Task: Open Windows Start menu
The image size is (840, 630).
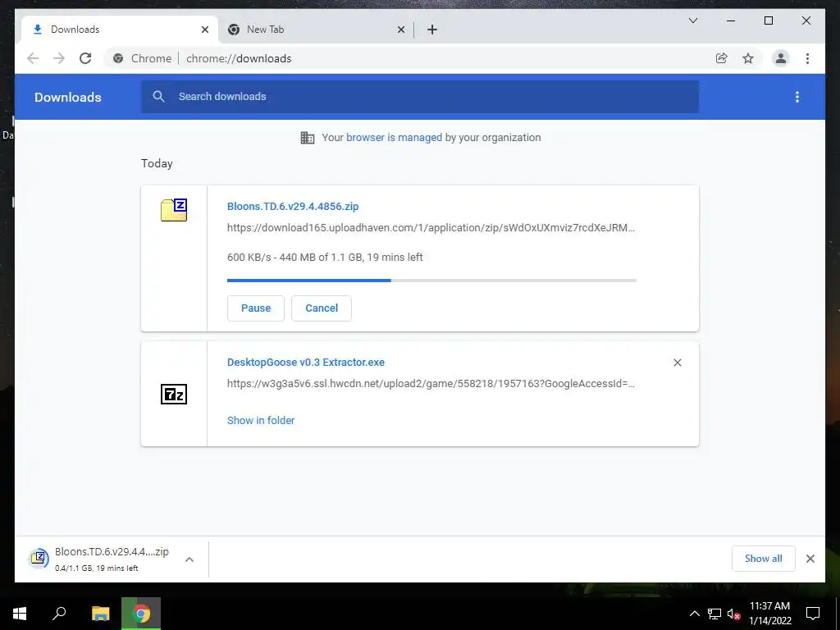Action: [x=20, y=614]
